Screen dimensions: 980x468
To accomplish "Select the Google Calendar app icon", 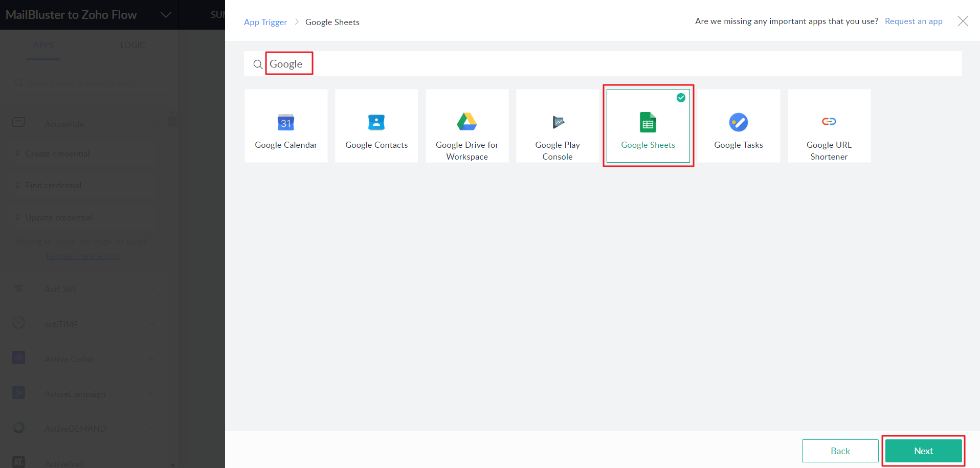I will coord(286,122).
